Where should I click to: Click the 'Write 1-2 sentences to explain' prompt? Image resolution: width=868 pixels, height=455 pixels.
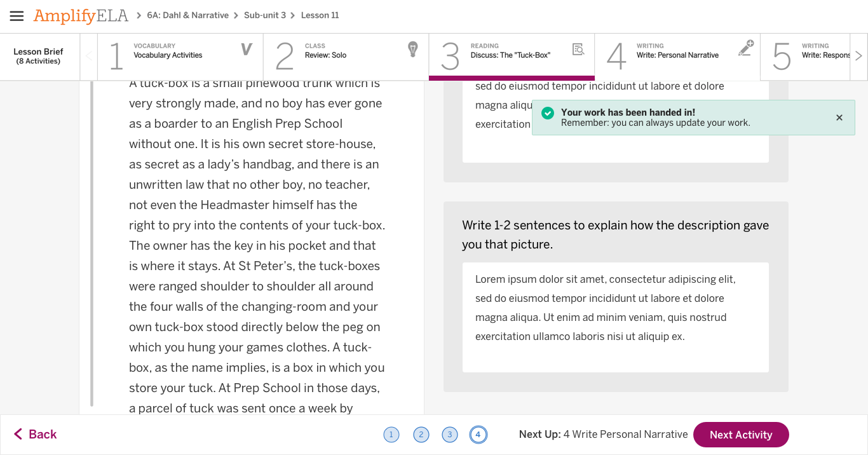[616, 234]
